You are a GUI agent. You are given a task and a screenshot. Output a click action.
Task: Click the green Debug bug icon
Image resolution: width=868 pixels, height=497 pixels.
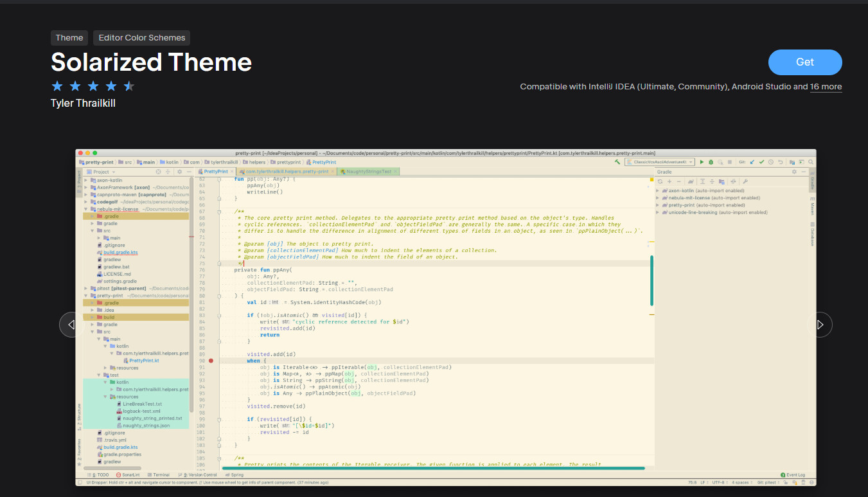point(711,162)
